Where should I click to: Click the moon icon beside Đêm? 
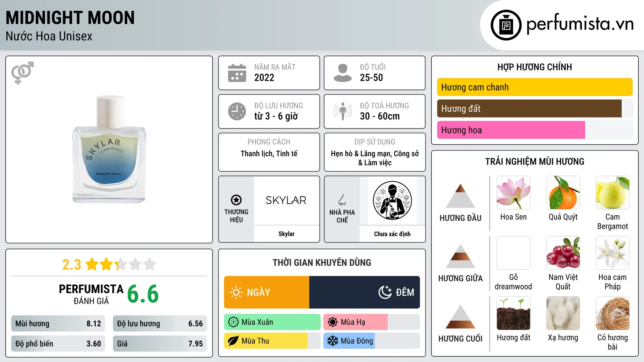pos(385,292)
